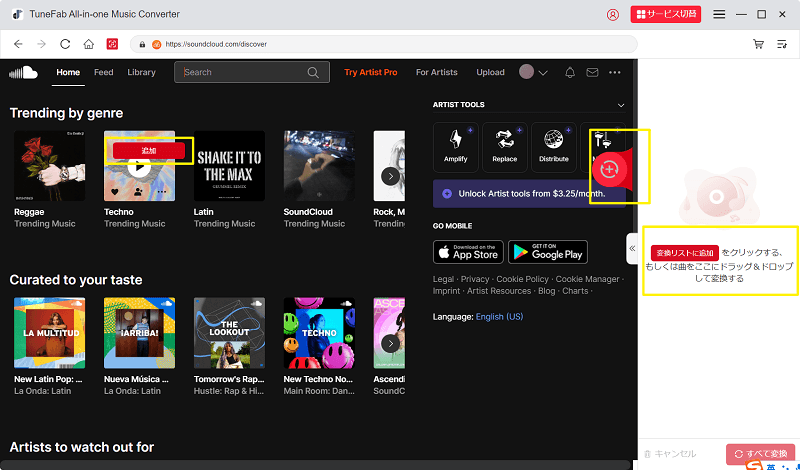Open the Cookie Policy footer link

click(x=522, y=279)
